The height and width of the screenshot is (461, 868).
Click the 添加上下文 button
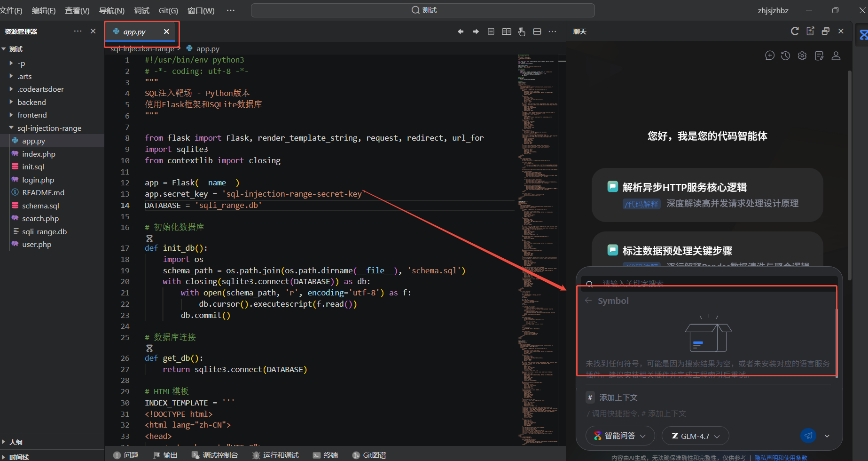[612, 397]
